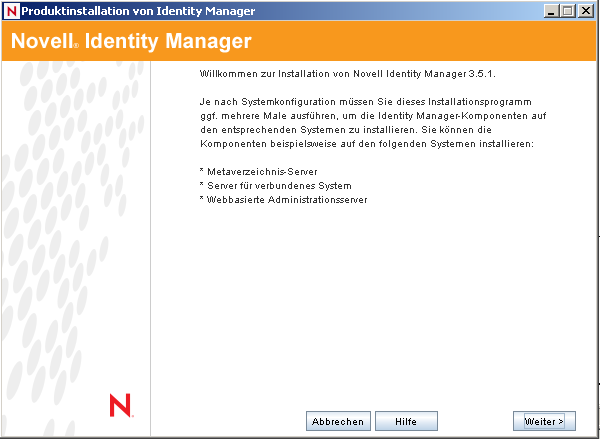This screenshot has width=600, height=439.
Task: Click the Weiter > button
Action: 544,421
